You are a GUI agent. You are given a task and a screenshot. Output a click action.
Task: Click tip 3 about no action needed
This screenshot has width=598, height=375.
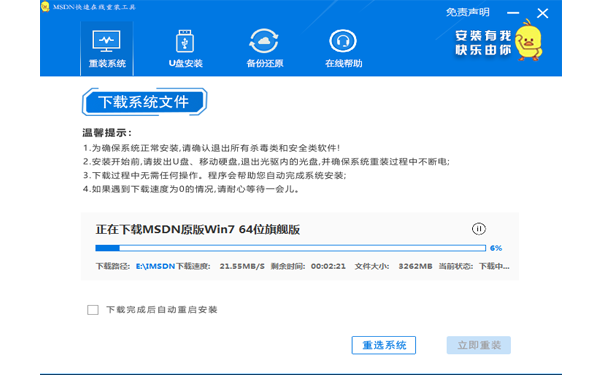214,175
